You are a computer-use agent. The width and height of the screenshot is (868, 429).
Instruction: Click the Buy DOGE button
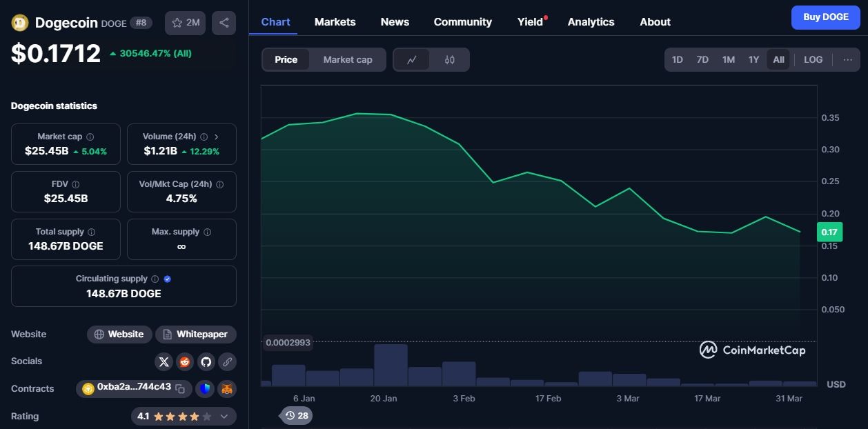pos(825,17)
